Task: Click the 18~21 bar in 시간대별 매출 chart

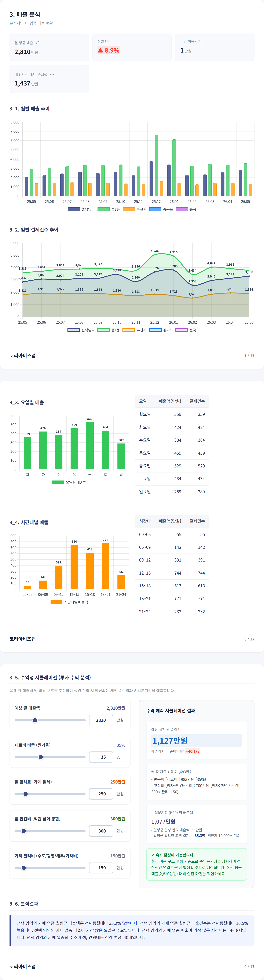Action: tap(106, 566)
